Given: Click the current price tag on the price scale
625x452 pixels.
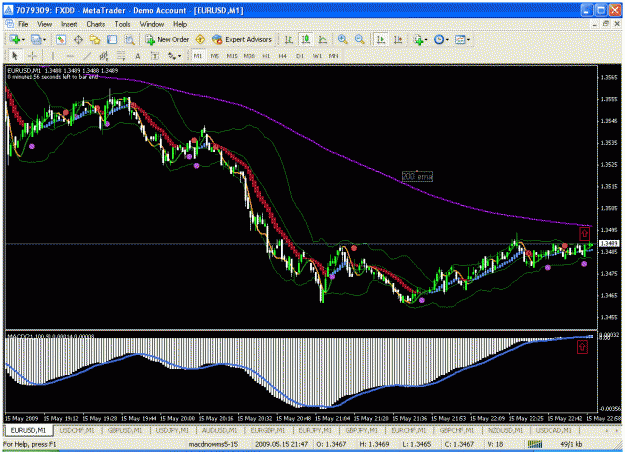Looking at the screenshot, I should point(608,244).
